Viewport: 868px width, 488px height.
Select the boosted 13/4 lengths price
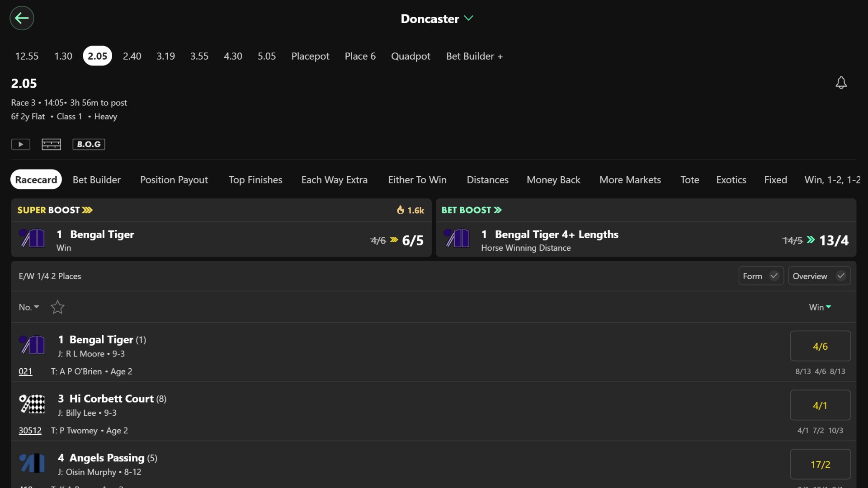[x=834, y=240]
